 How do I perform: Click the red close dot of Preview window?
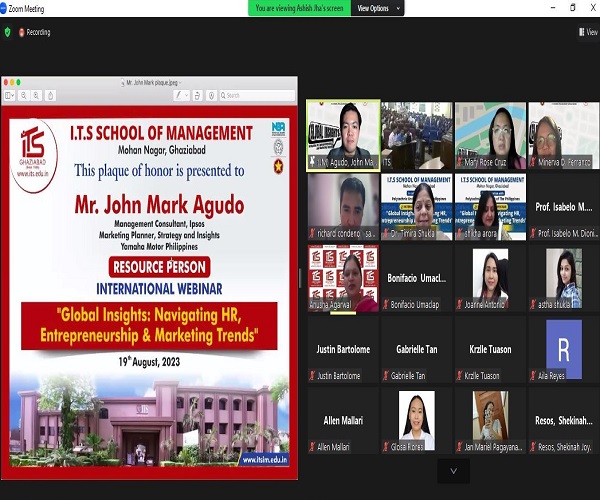6,82
